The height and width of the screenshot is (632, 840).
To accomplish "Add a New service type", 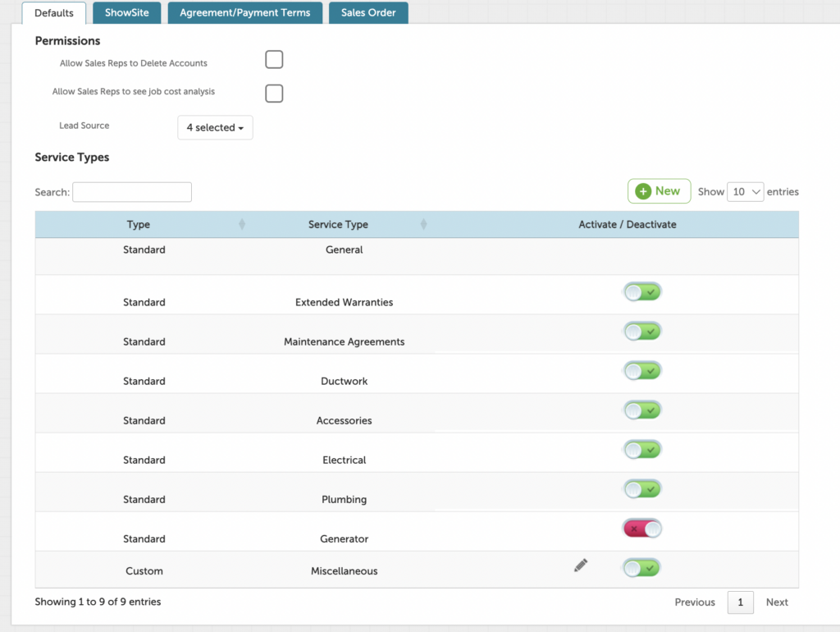I will click(x=659, y=191).
